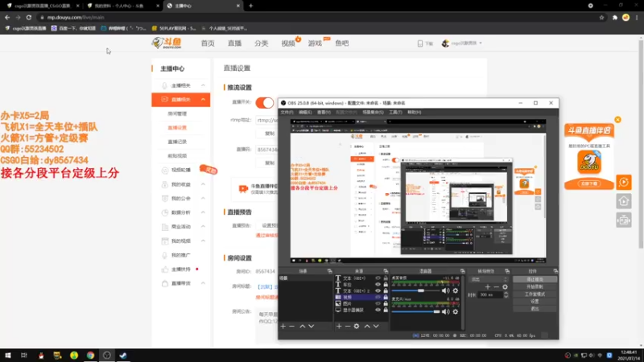Toggle visibility of 图片 source

point(378,303)
